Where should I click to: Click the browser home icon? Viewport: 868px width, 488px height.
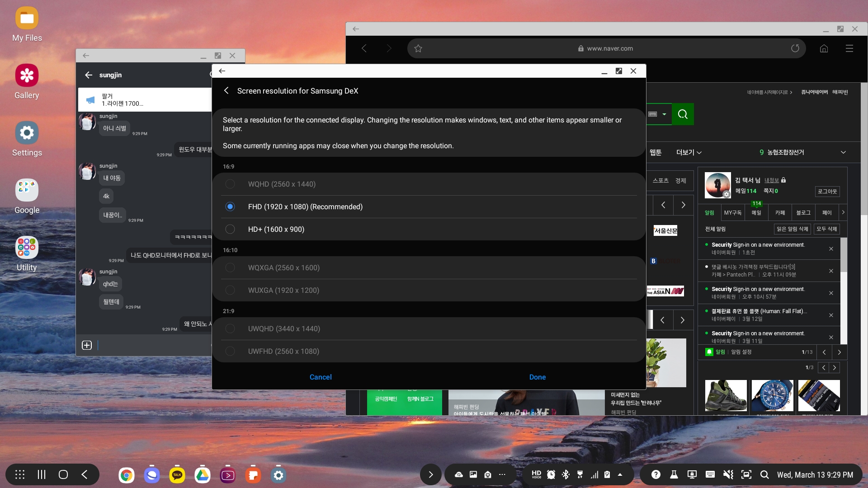pos(824,48)
